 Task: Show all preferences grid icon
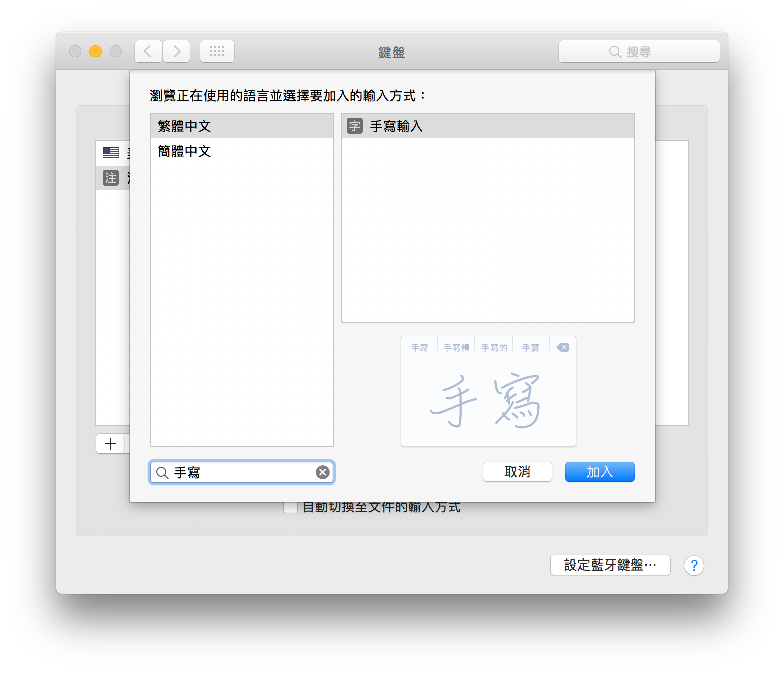click(x=217, y=51)
